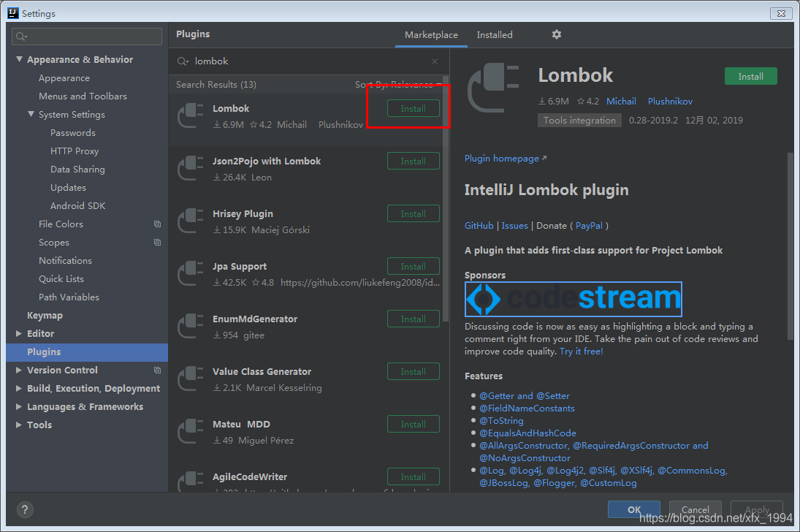
Task: Open the Plugin homepage link
Action: pos(505,159)
